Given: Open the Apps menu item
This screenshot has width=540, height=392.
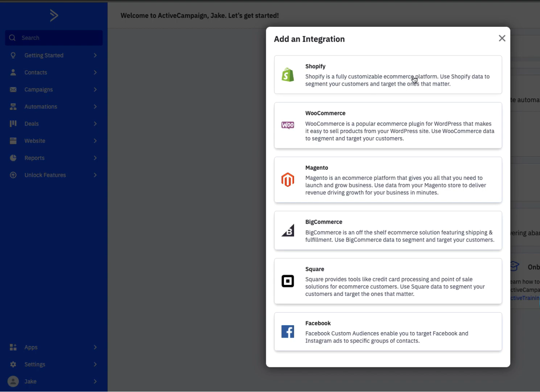Looking at the screenshot, I should [x=54, y=347].
